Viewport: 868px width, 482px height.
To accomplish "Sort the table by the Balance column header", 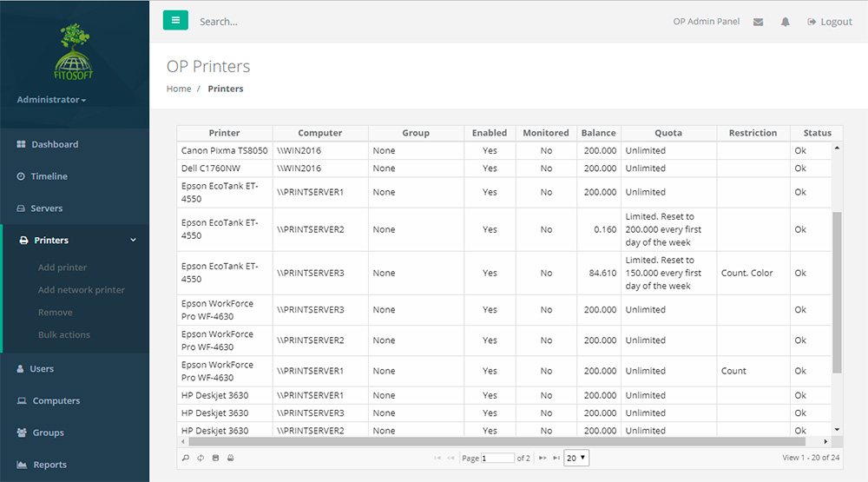I will [x=598, y=133].
